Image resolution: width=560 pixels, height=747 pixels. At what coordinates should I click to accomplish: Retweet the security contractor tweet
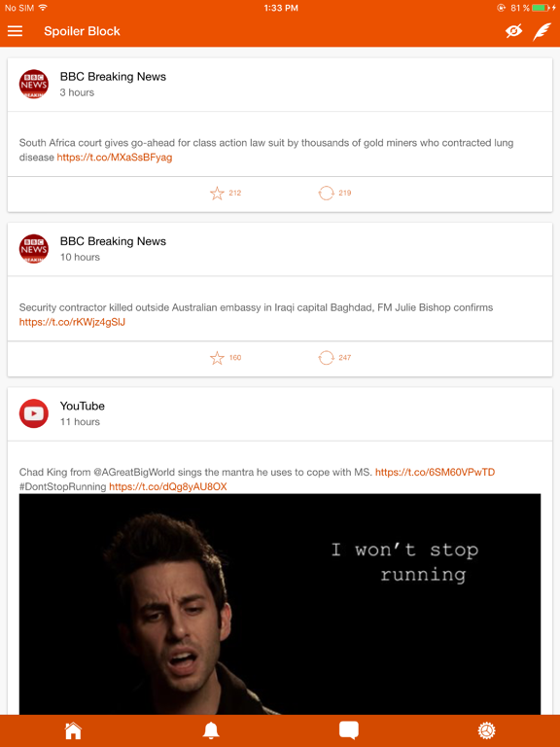tap(327, 358)
